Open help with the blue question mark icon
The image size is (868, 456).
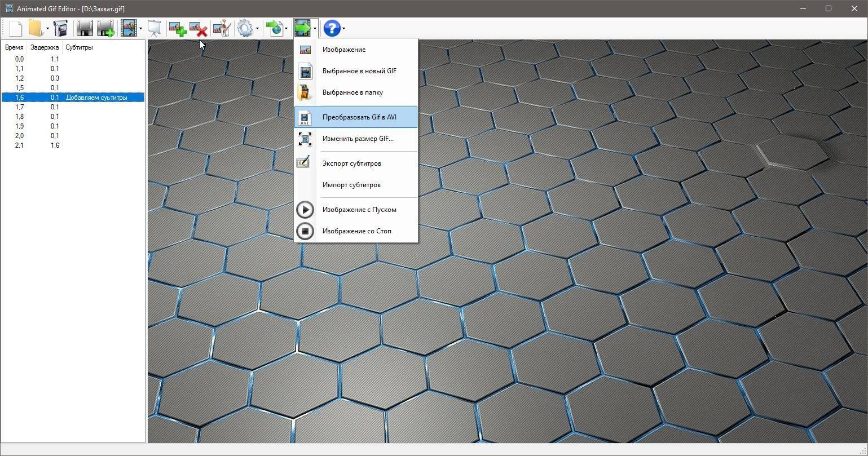(x=332, y=28)
